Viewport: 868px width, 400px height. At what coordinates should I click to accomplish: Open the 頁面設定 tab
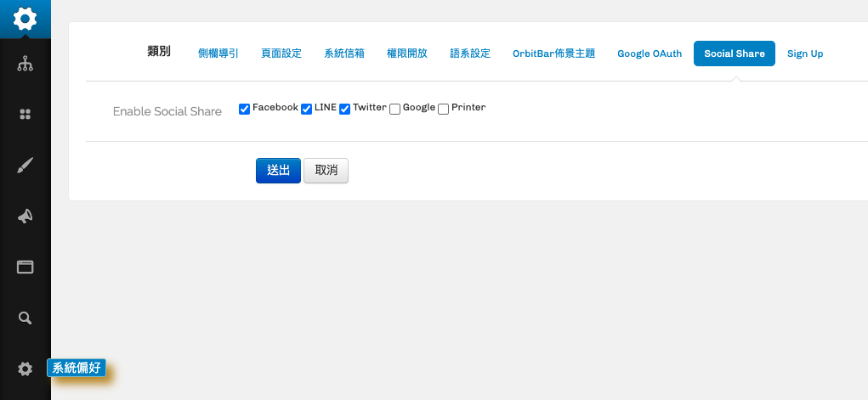[x=281, y=54]
